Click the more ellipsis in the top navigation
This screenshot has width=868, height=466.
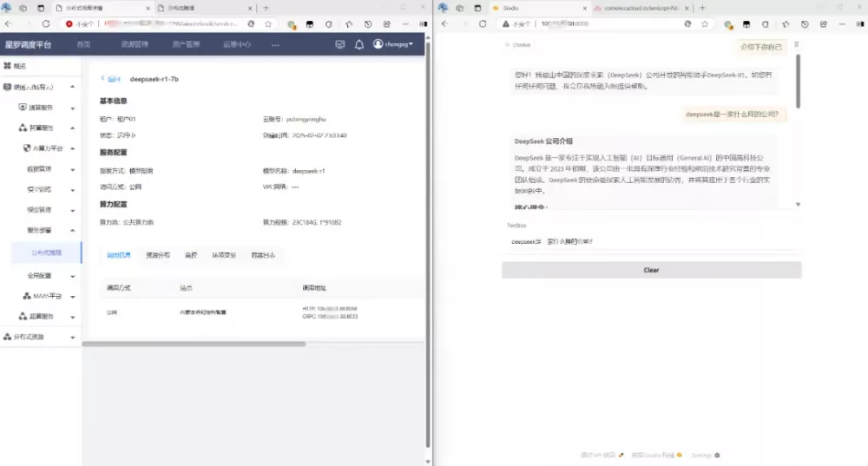pos(275,45)
